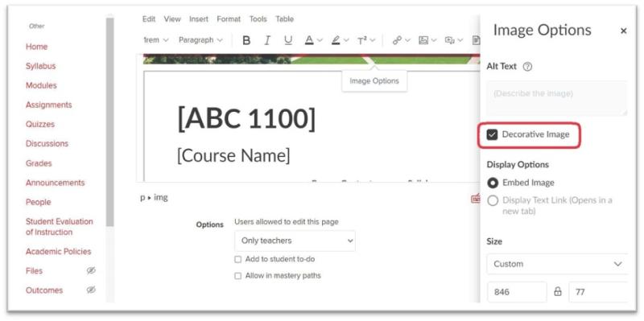Click the [ABC 1100] heading text
Screen dimensions: 644x321
click(246, 118)
